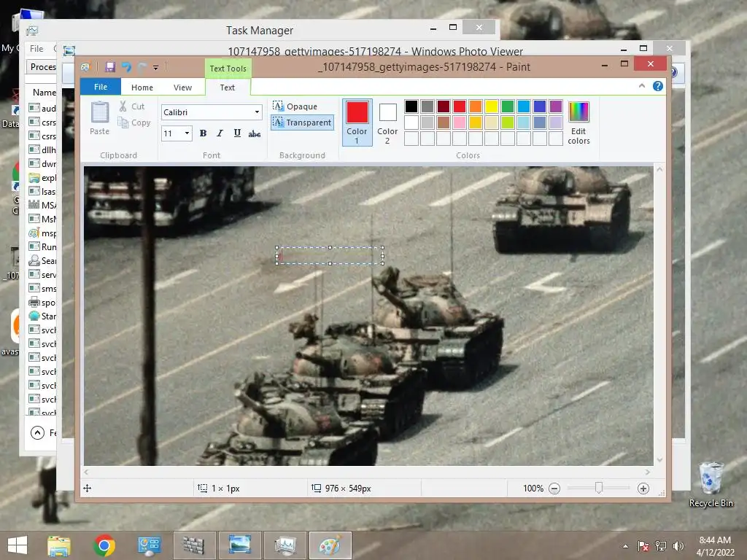Select the Color 1 button
This screenshot has width=747, height=560.
357,122
